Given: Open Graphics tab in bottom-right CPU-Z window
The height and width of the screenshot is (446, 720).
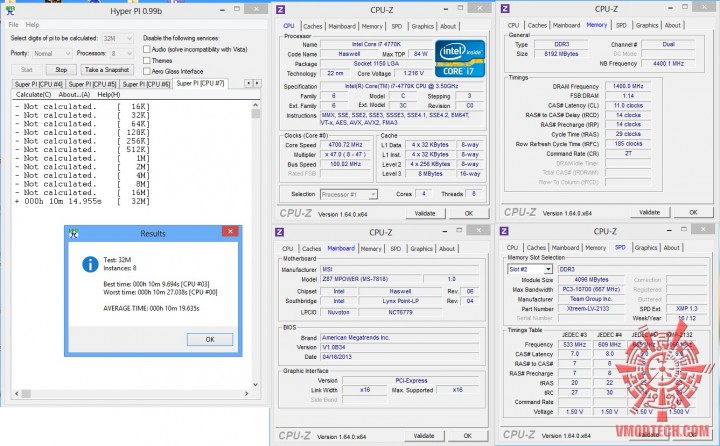Looking at the screenshot, I should (646, 248).
